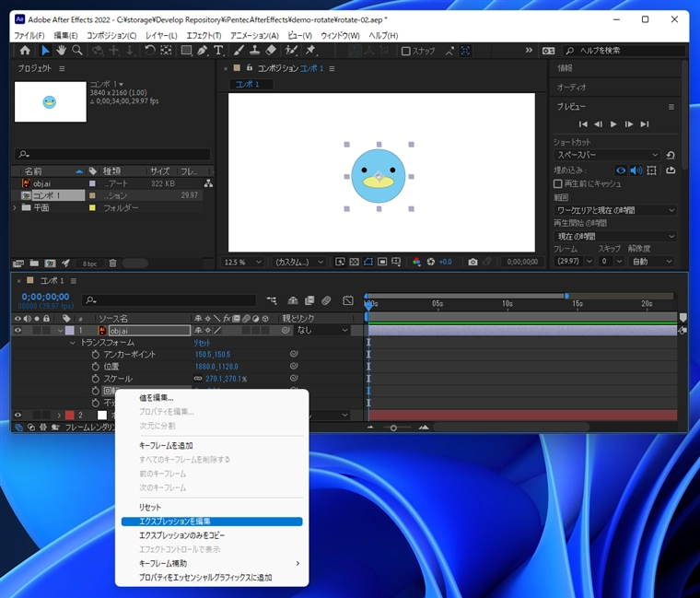Play the preview
Viewport: 700px width, 598px height.
(613, 124)
